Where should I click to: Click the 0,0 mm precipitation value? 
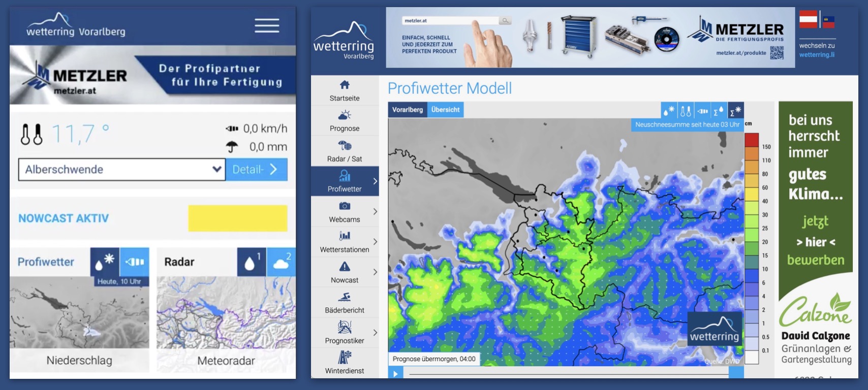pos(268,147)
